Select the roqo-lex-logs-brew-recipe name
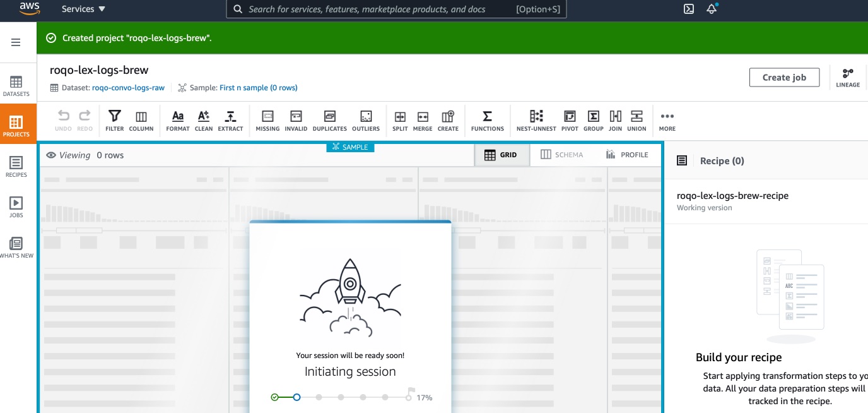Image resolution: width=868 pixels, height=413 pixels. click(x=732, y=196)
